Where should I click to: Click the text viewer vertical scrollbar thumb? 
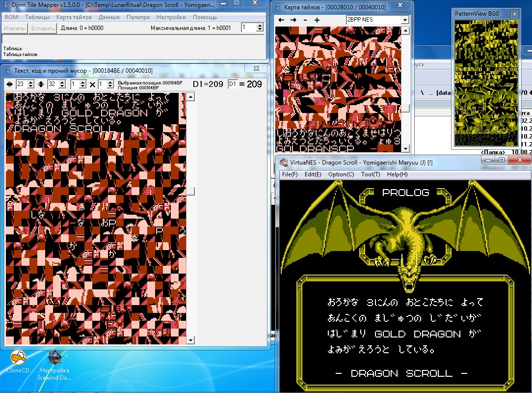coord(191,191)
